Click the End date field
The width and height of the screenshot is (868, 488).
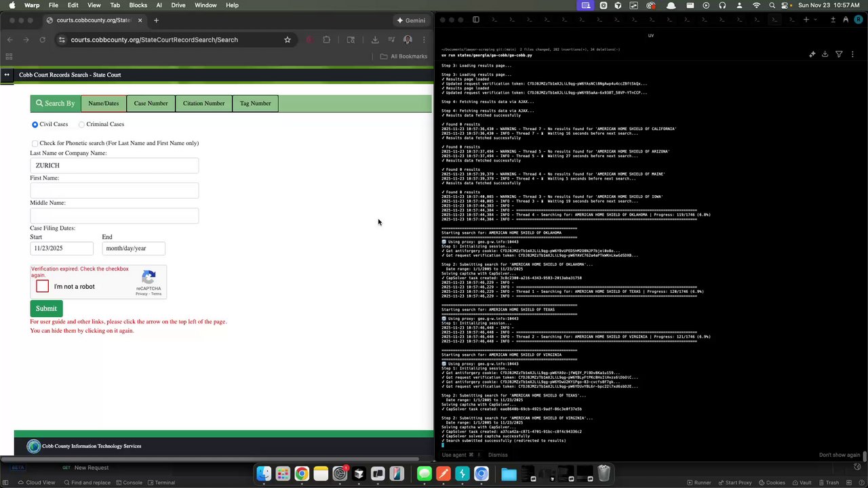coord(134,249)
